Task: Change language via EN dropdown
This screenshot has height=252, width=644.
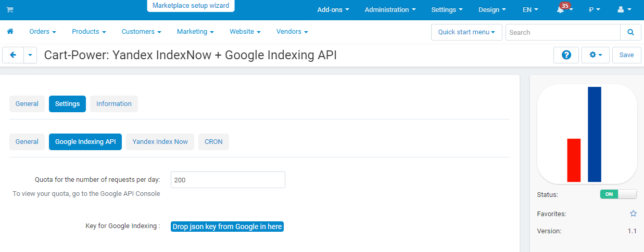Action: pyautogui.click(x=531, y=9)
